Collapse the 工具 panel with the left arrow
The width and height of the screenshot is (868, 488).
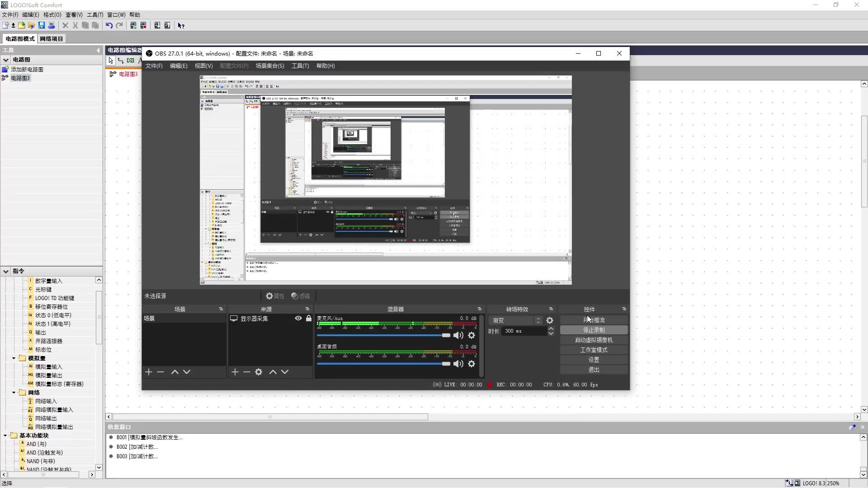pyautogui.click(x=98, y=50)
